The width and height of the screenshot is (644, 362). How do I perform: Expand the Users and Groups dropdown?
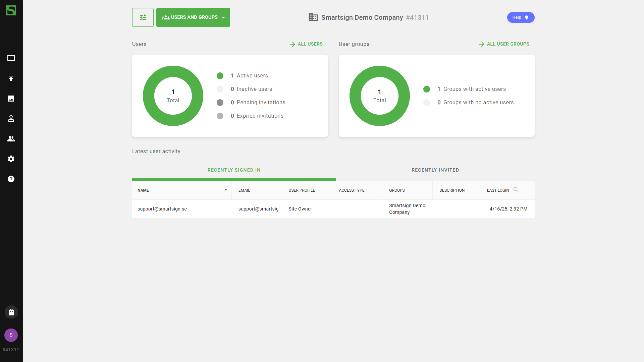pyautogui.click(x=193, y=17)
